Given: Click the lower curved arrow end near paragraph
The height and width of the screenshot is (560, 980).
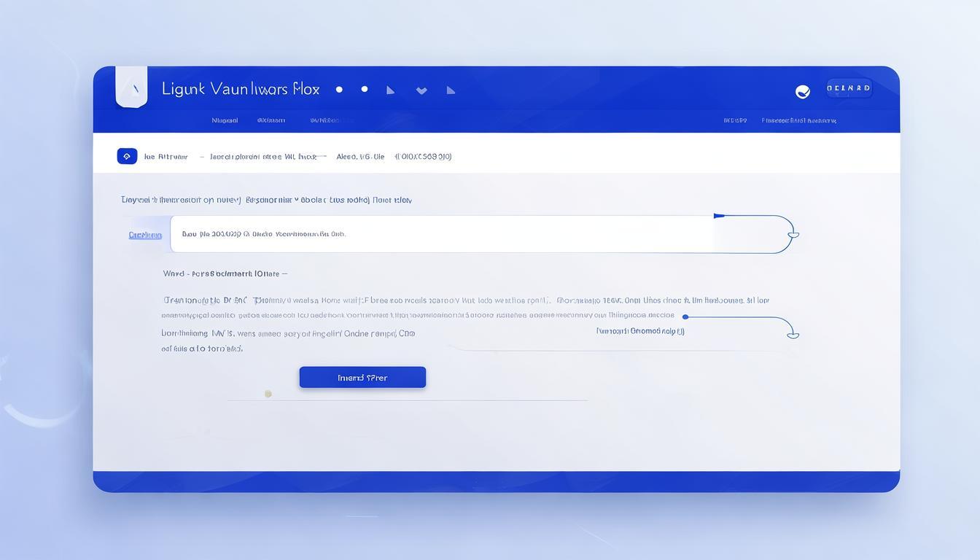Looking at the screenshot, I should tap(793, 335).
